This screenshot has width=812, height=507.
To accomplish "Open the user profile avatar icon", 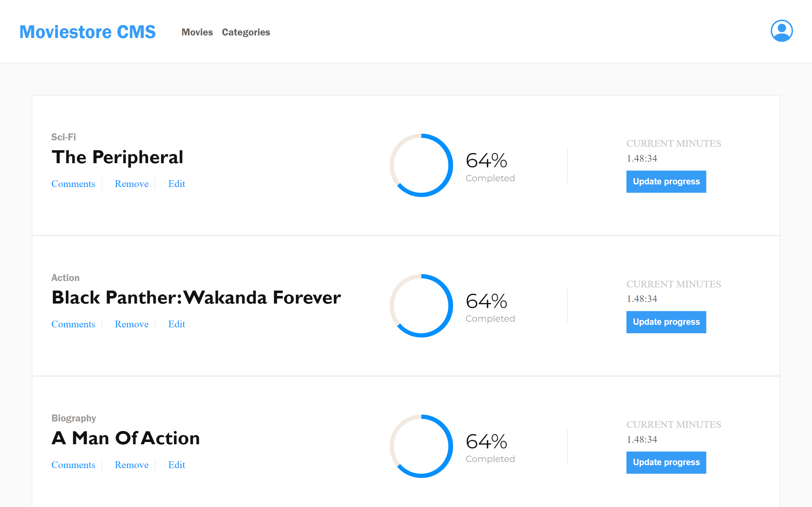I will tap(782, 31).
